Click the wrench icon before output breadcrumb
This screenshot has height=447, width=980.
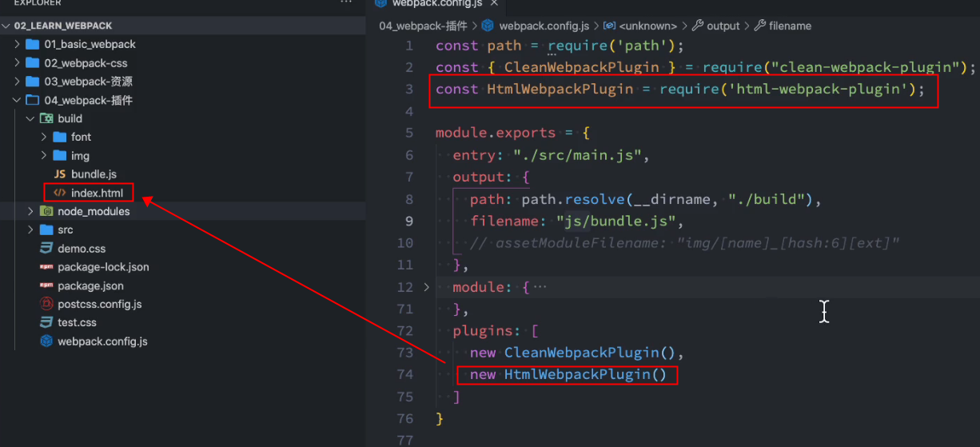point(698,26)
